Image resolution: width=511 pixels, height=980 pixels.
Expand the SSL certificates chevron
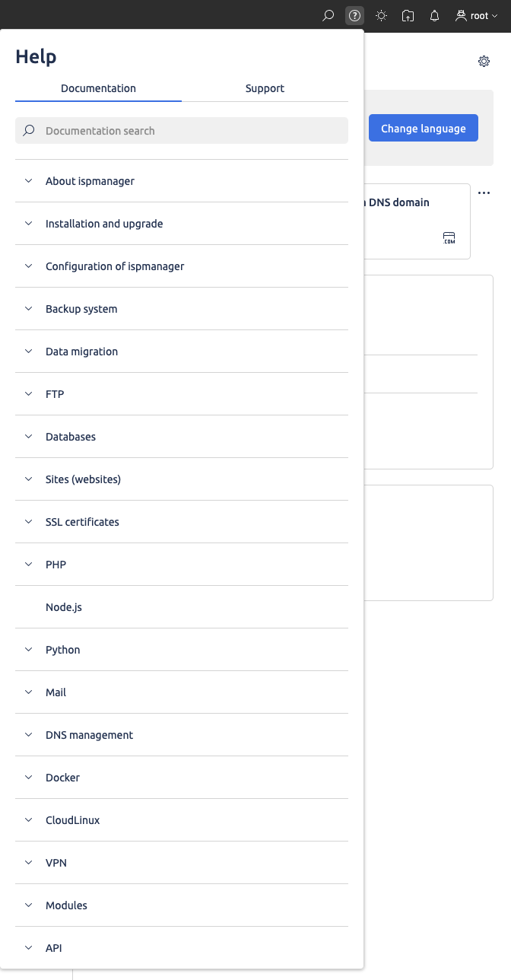click(x=29, y=522)
